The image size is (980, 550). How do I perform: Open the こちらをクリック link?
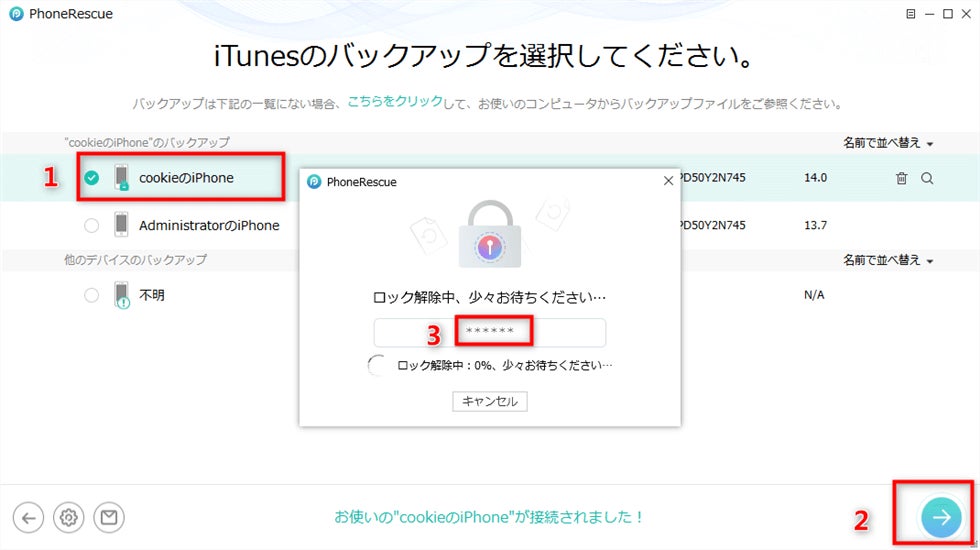click(395, 101)
